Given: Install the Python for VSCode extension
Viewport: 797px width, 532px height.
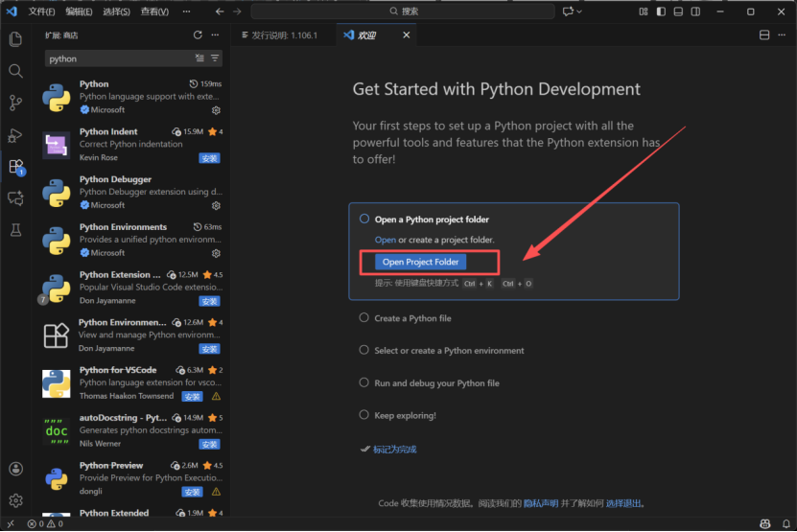Looking at the screenshot, I should [x=192, y=396].
